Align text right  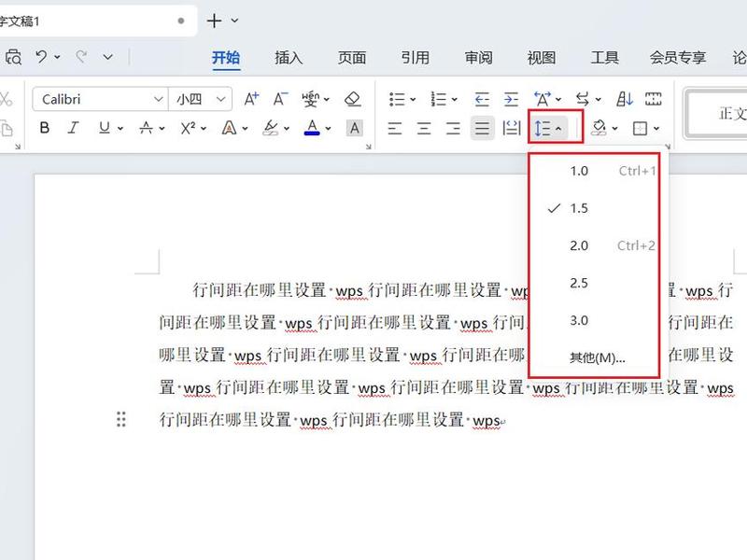[453, 128]
